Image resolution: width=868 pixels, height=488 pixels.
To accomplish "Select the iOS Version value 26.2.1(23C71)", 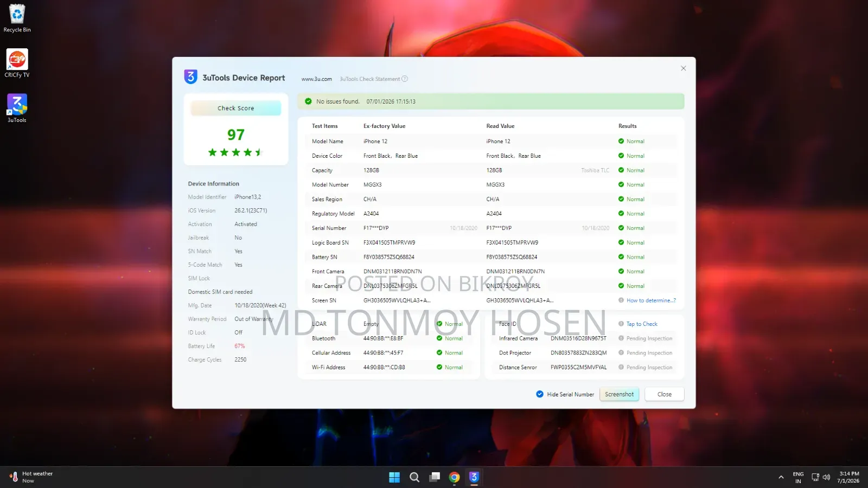I will click(251, 211).
